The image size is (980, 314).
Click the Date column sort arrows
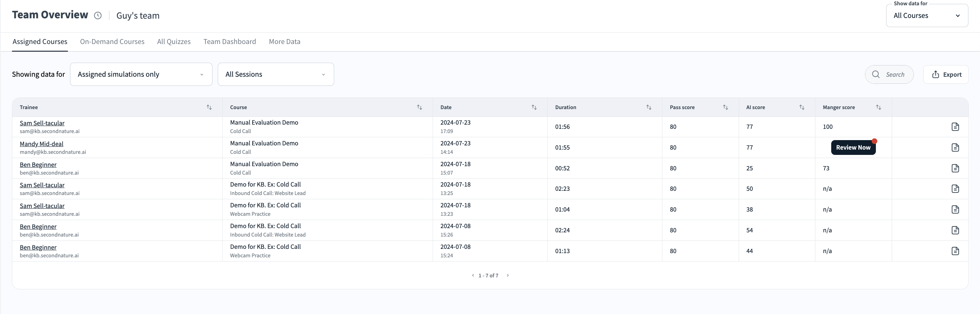tap(534, 107)
